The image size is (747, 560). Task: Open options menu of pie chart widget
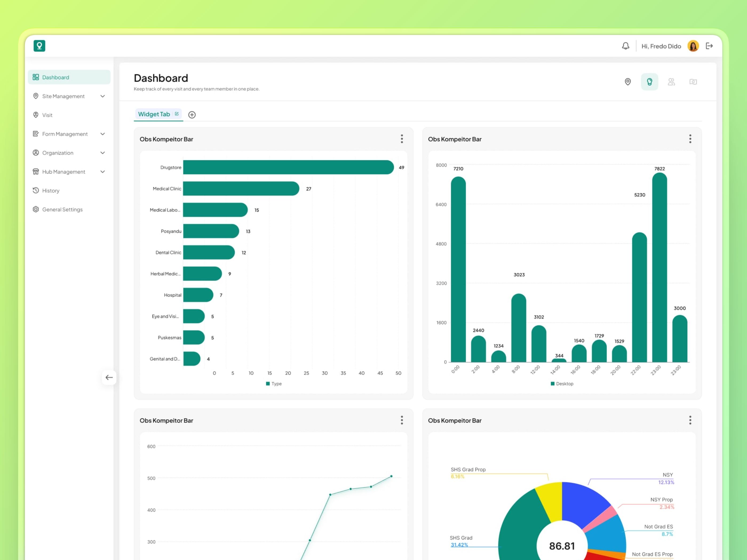click(690, 420)
